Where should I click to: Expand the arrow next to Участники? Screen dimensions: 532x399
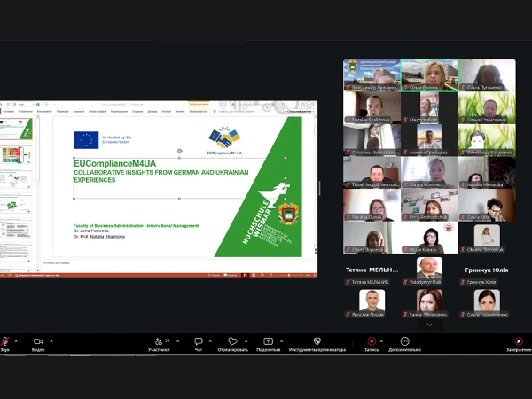176,340
